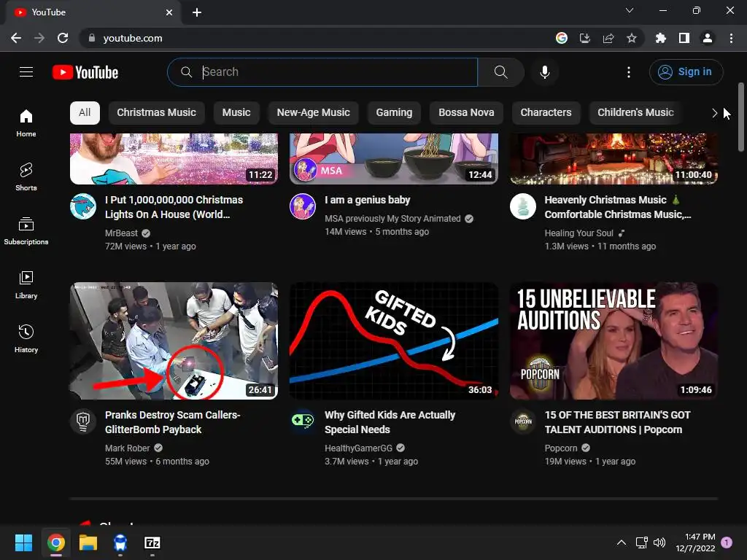Go back in browser history
Screen dimensions: 747x560
(16, 38)
